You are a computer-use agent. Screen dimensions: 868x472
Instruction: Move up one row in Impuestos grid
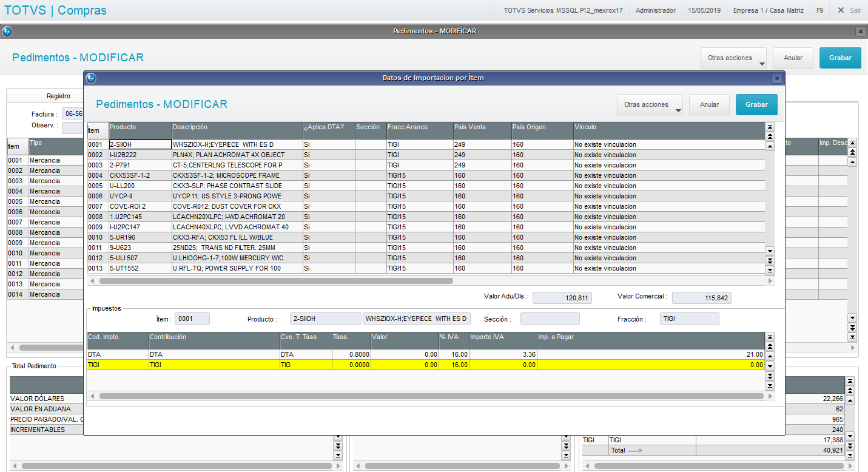tap(770, 356)
